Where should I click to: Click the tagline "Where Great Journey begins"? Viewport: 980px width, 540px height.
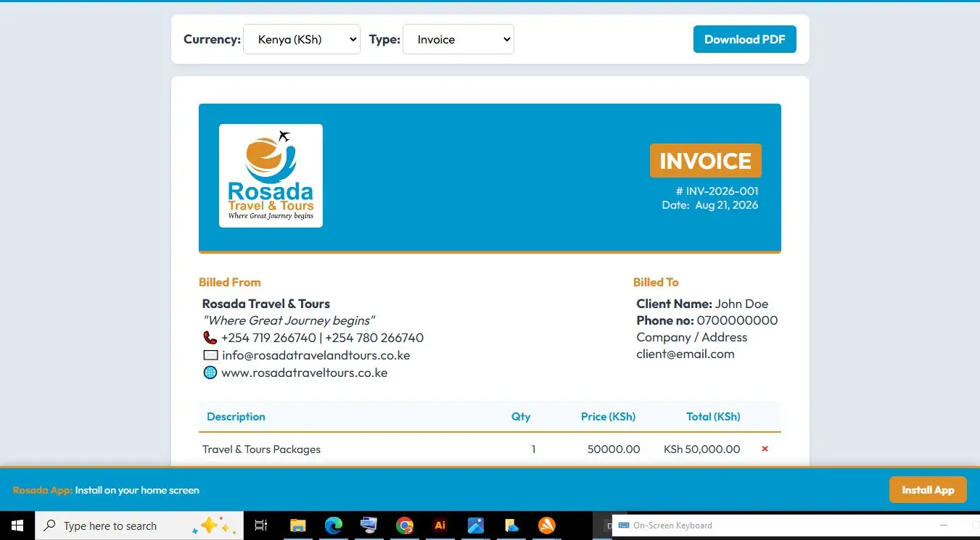coord(289,320)
